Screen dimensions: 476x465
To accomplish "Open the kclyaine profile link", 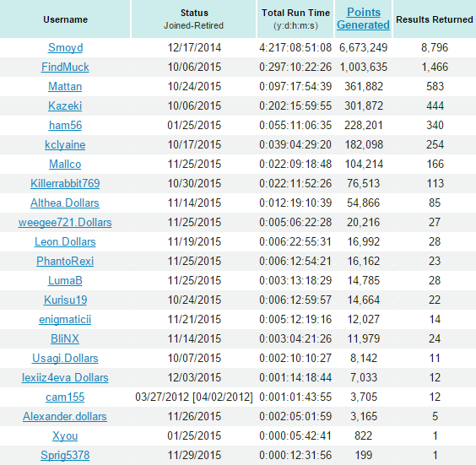I will point(65,145).
